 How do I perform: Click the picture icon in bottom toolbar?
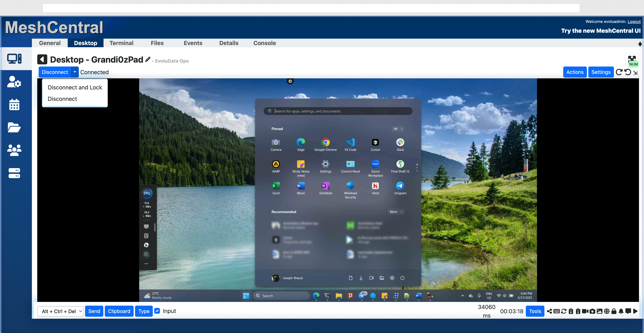point(600,311)
